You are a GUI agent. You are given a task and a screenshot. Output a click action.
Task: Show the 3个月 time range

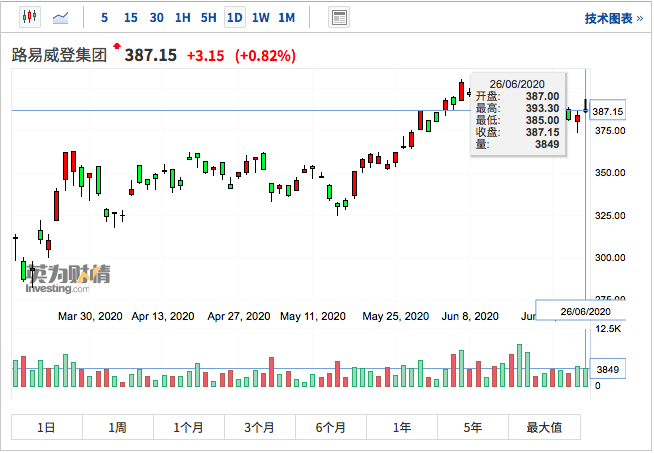coord(260,427)
